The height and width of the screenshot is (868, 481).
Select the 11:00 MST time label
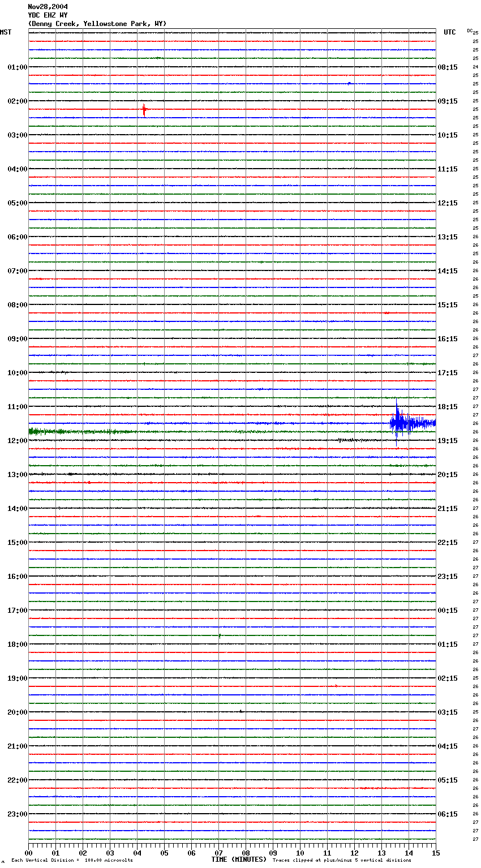pos(18,407)
